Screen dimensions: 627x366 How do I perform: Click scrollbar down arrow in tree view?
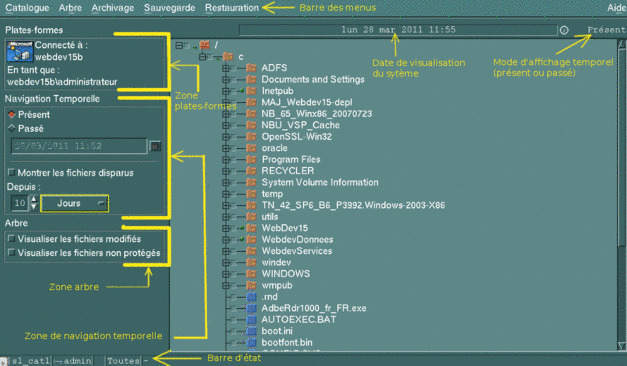click(x=622, y=346)
